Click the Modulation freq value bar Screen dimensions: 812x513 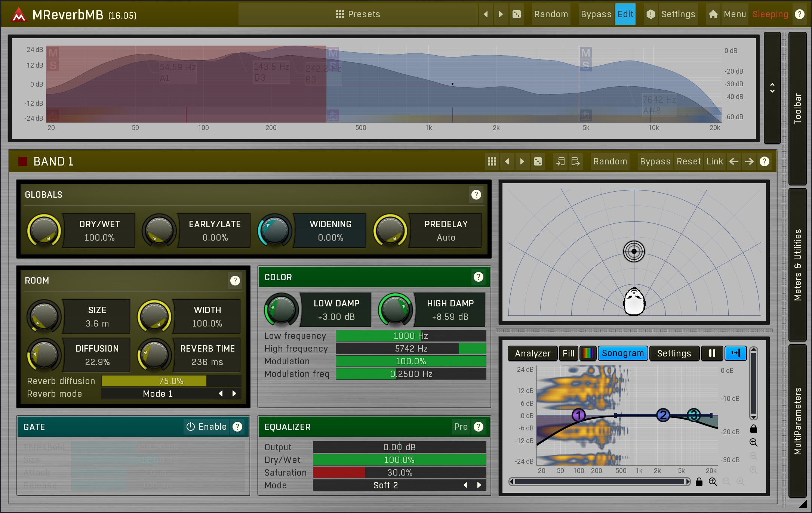[x=411, y=374]
